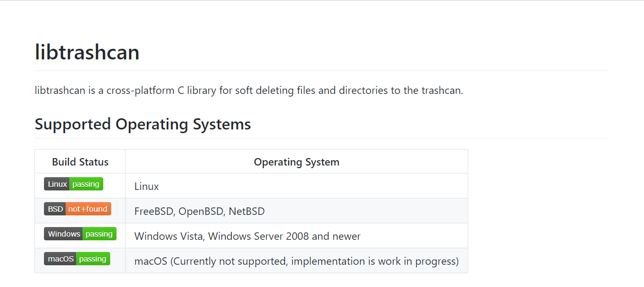
Task: Click the green "passing" segment of the Linux badge
Action: [86, 184]
